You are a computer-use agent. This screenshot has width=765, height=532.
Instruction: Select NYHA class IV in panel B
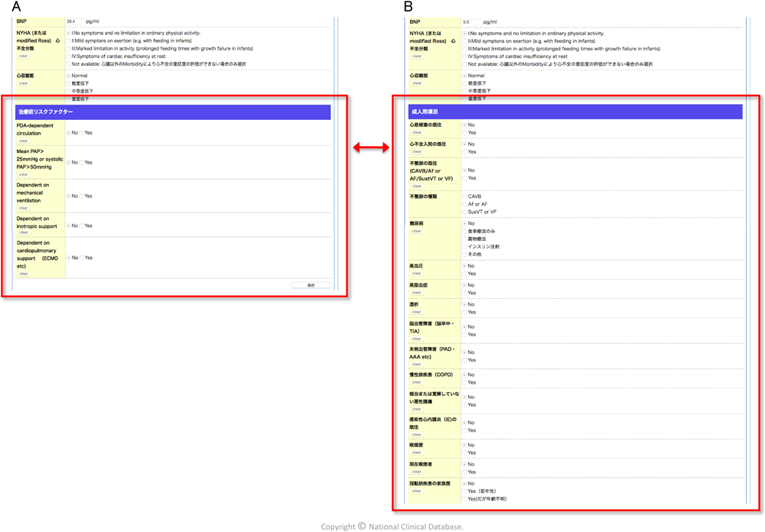464,57
